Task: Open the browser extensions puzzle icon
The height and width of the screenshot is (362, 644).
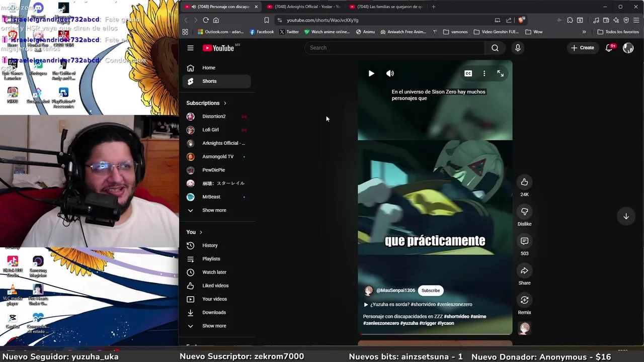Action: 570,20
